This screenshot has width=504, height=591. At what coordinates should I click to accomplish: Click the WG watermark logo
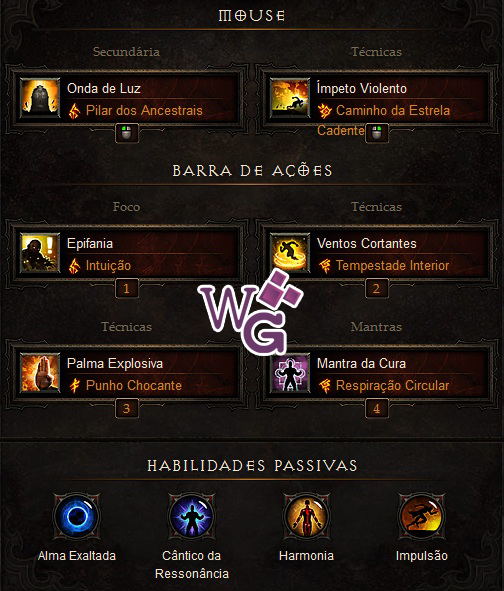251,312
